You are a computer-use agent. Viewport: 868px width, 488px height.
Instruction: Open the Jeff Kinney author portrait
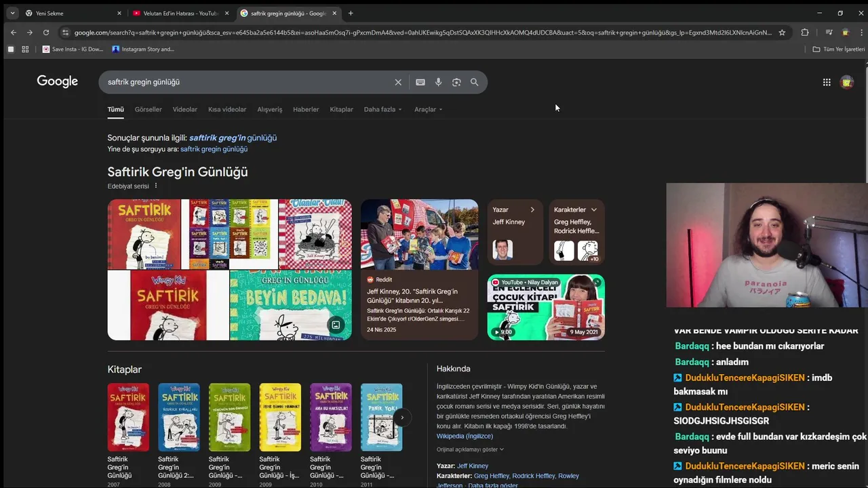tap(502, 249)
